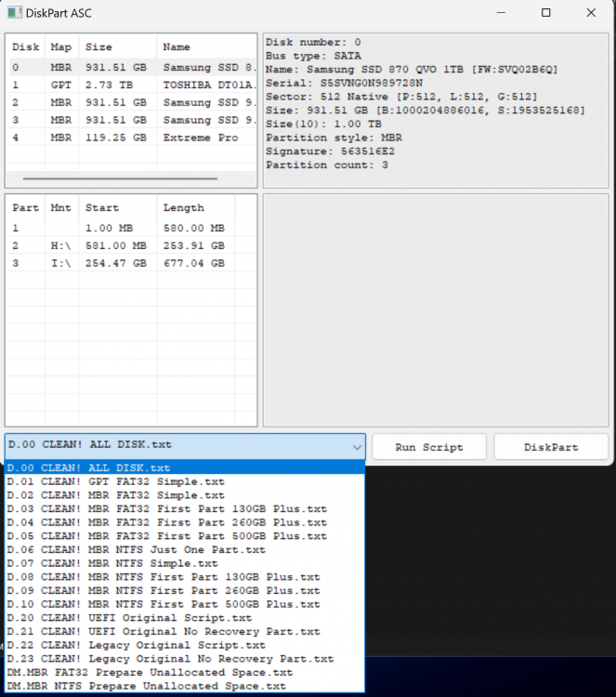This screenshot has width=616, height=697.
Task: Maximize the DiskPart ASC window
Action: point(545,12)
